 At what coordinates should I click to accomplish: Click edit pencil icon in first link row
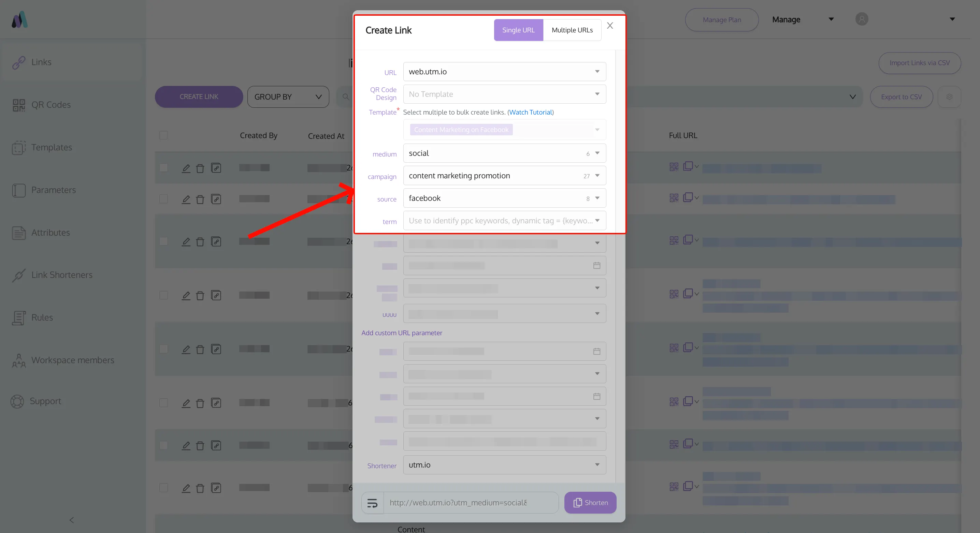pyautogui.click(x=186, y=168)
